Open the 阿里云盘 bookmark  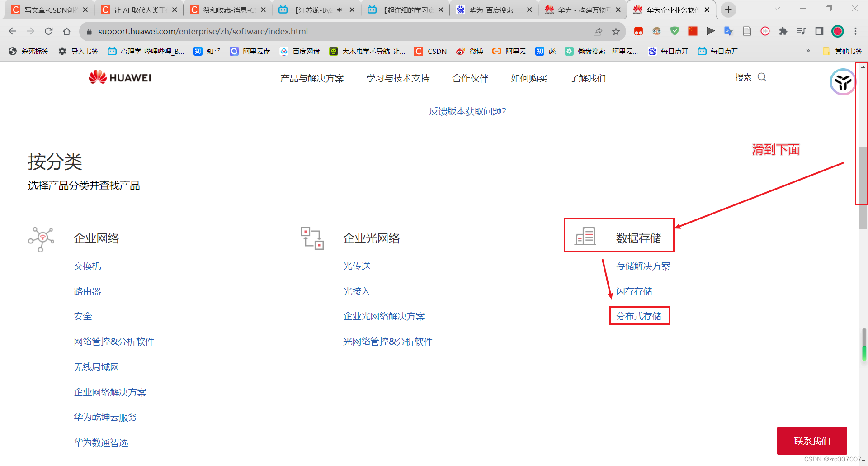[x=250, y=51]
